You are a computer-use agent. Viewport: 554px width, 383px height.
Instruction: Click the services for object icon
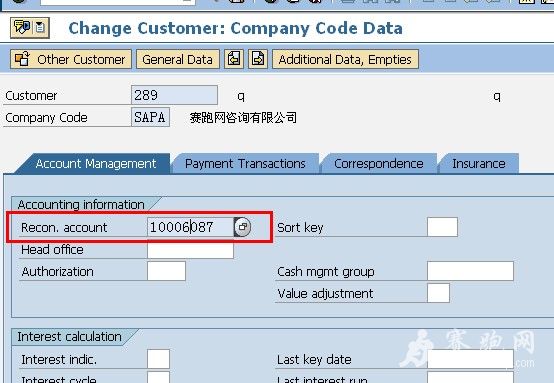point(22,28)
